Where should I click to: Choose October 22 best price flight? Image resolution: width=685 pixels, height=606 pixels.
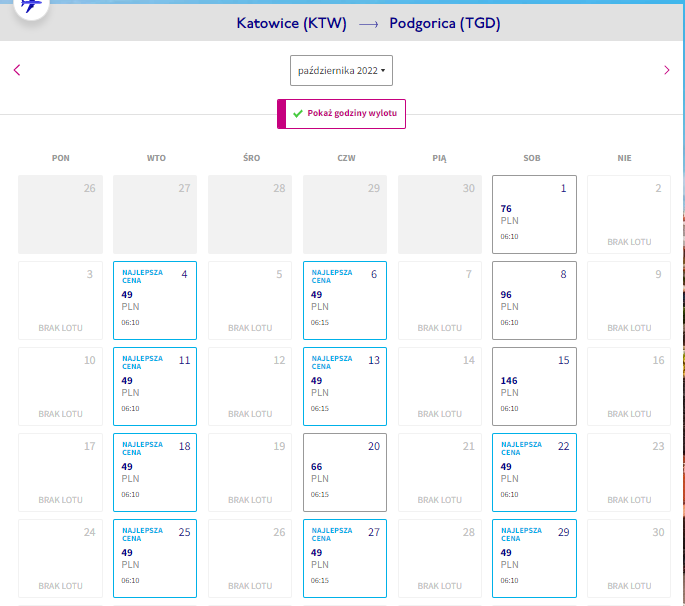click(534, 473)
